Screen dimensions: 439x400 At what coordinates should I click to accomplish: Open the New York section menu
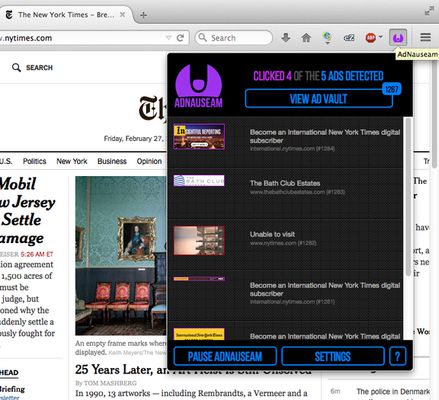click(72, 161)
